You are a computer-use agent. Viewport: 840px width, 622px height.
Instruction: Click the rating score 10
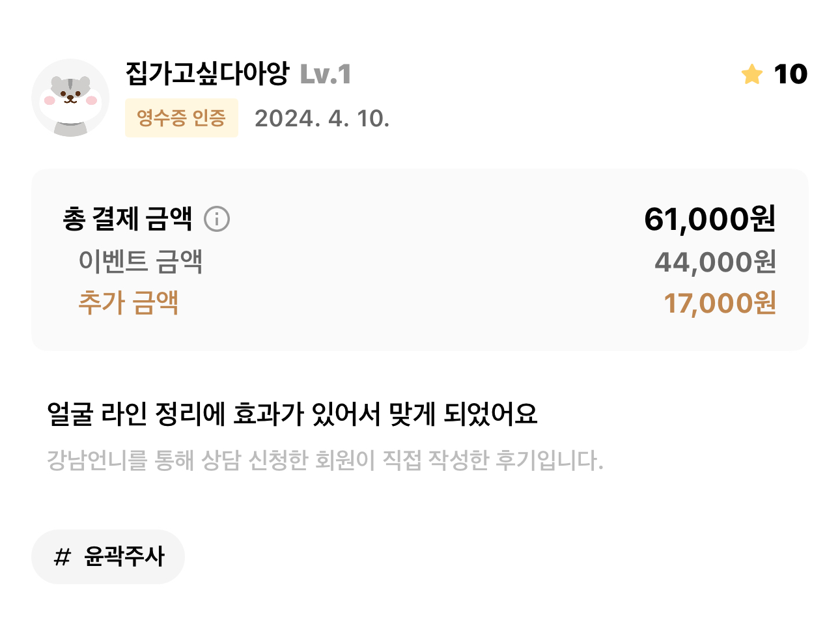click(x=791, y=74)
